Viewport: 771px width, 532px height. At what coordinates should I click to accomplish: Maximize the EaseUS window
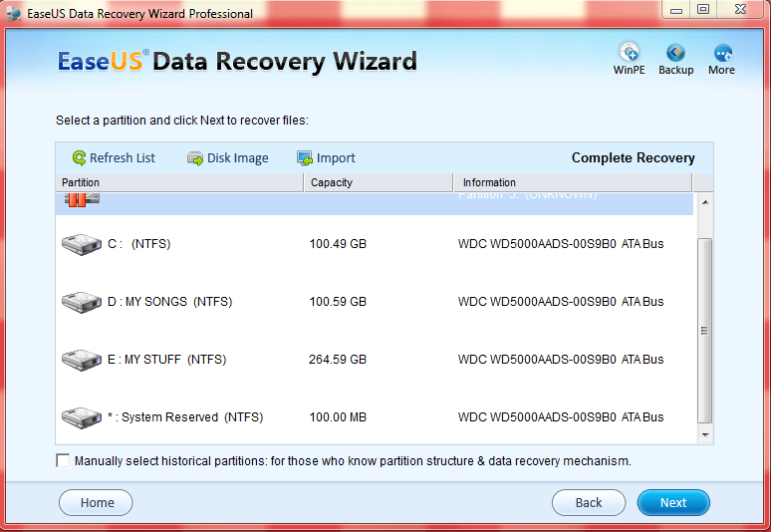pyautogui.click(x=703, y=10)
